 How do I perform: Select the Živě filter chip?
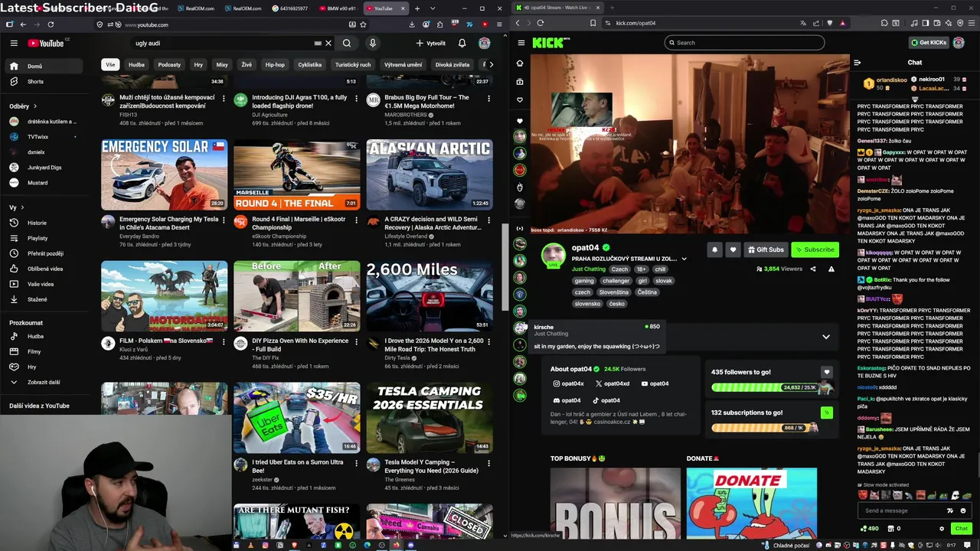click(x=247, y=65)
